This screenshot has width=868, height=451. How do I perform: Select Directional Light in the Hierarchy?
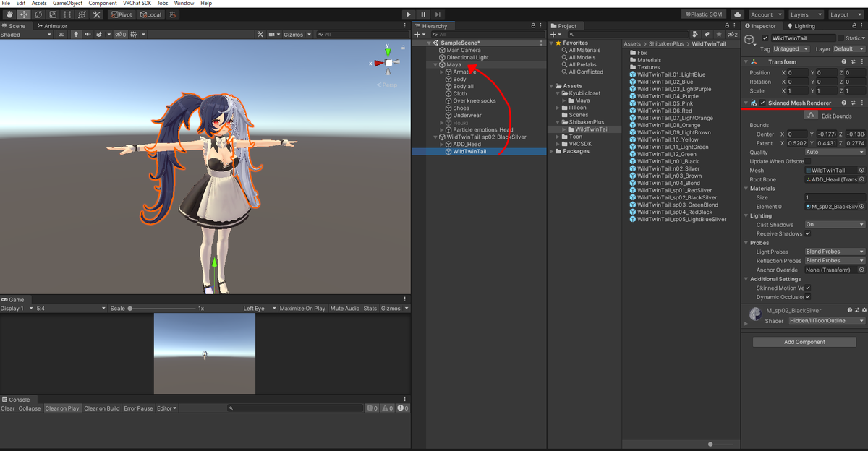[467, 57]
